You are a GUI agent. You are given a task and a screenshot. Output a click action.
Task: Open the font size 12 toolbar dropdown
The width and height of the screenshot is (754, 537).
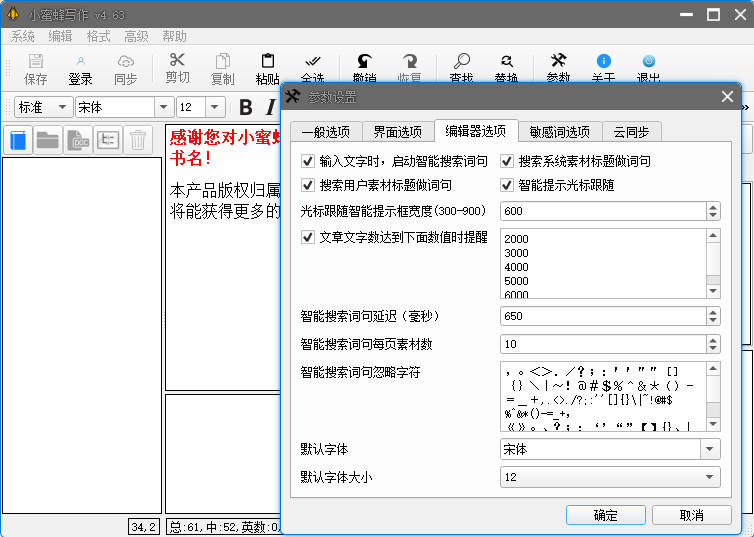(215, 107)
